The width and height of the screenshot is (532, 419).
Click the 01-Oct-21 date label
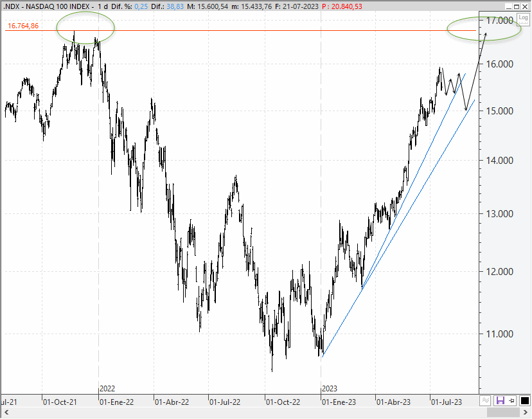pyautogui.click(x=60, y=402)
